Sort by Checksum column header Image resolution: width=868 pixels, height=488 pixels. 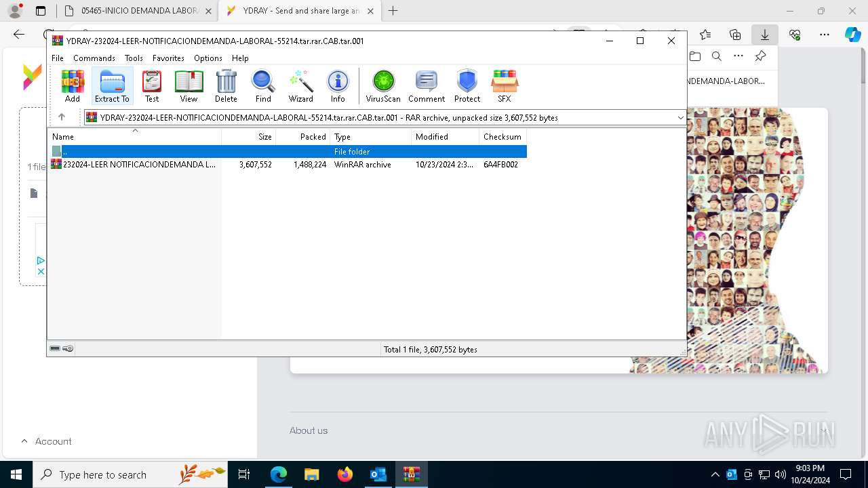click(503, 137)
